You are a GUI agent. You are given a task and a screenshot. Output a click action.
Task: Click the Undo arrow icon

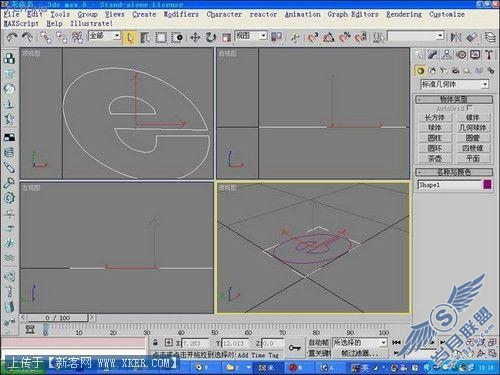pos(12,37)
